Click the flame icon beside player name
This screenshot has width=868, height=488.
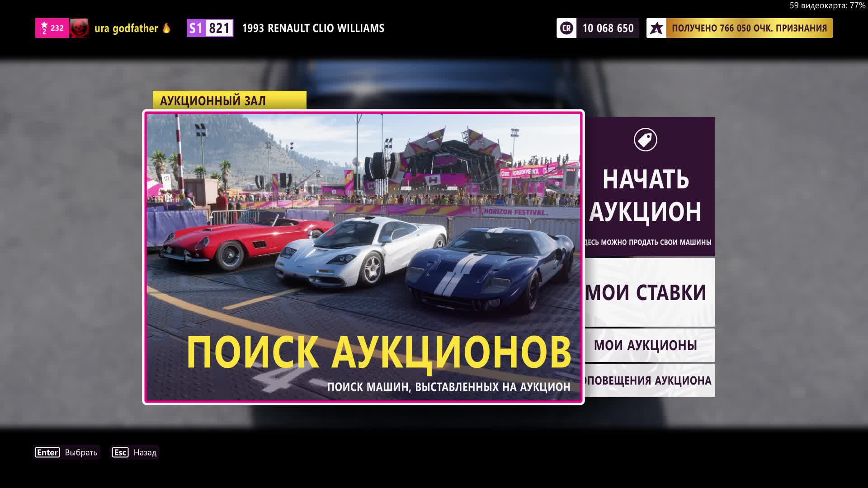(166, 28)
